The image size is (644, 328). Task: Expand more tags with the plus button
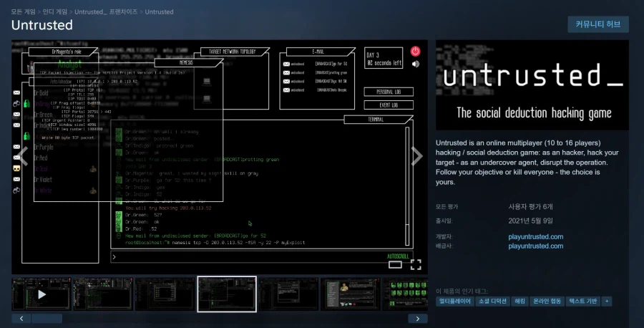[x=607, y=302]
